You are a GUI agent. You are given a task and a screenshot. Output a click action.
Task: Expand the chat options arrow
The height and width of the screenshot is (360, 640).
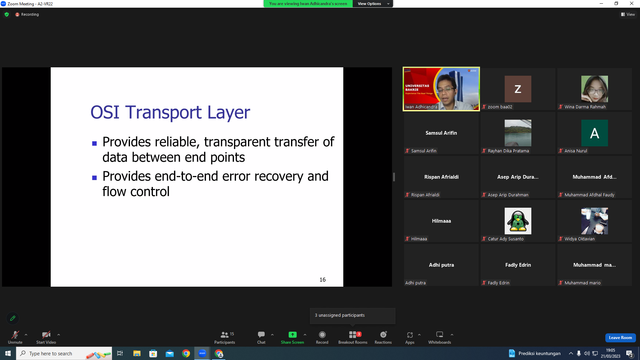[x=272, y=335]
